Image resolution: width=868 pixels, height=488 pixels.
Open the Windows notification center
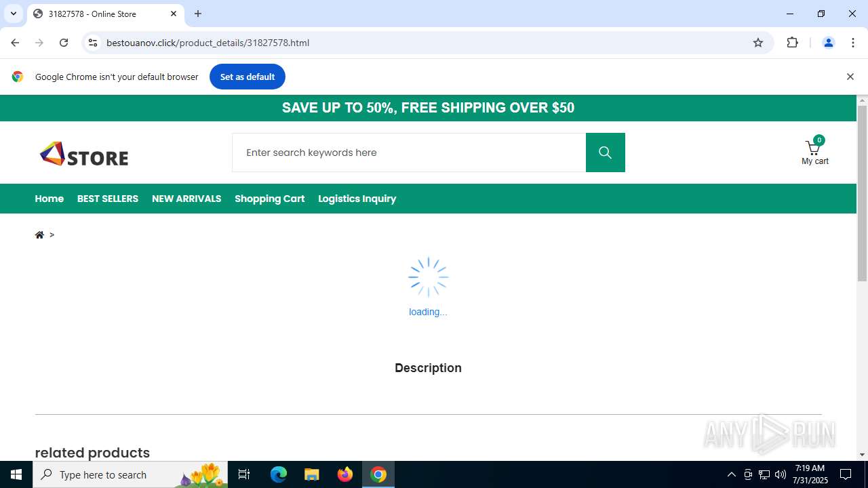tap(846, 474)
